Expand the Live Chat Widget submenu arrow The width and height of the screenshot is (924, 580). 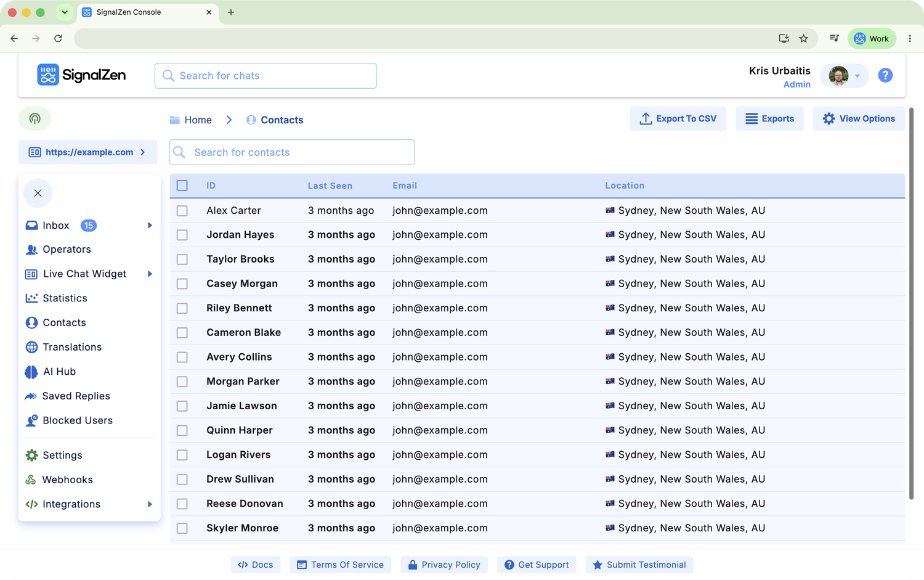150,274
